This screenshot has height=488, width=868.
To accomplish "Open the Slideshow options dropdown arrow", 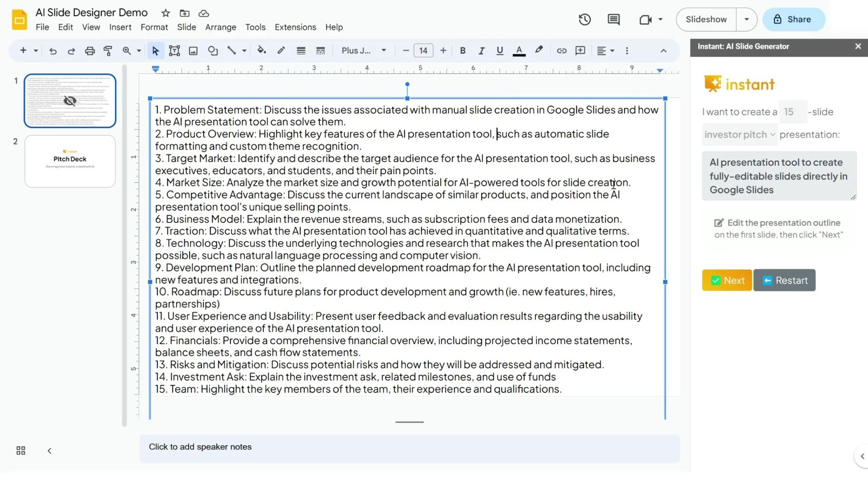I will pyautogui.click(x=746, y=19).
